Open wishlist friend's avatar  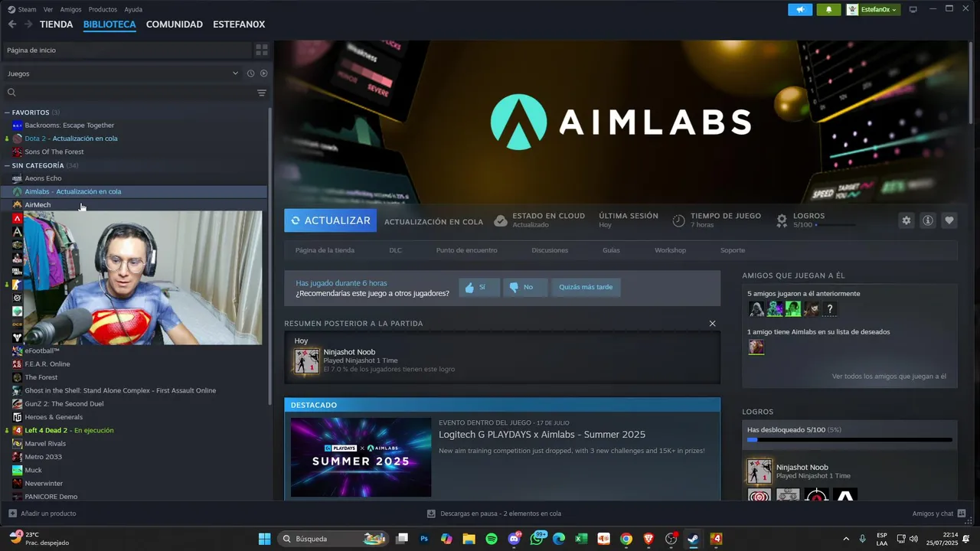(756, 347)
